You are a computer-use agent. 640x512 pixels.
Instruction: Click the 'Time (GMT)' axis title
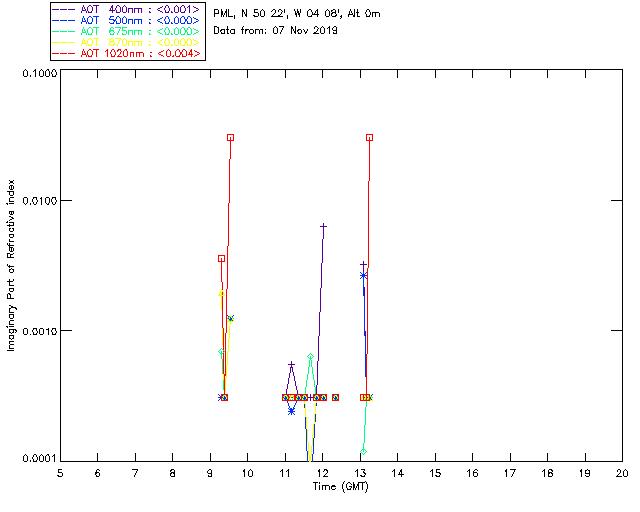coord(341,487)
